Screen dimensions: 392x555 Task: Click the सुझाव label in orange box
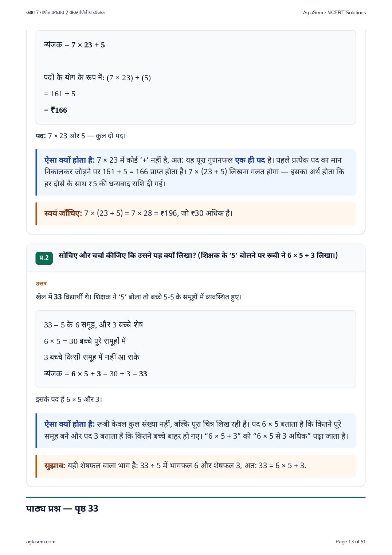pos(55,466)
